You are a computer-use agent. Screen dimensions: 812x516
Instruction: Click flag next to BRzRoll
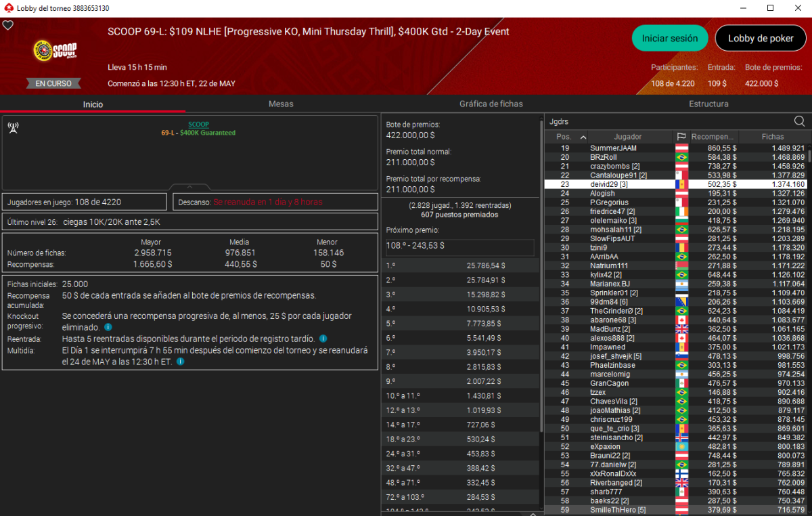coord(681,157)
